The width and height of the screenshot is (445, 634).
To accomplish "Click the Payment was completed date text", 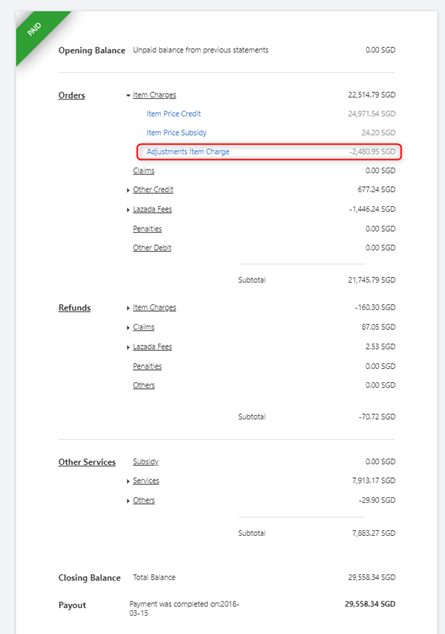I will 184,609.
